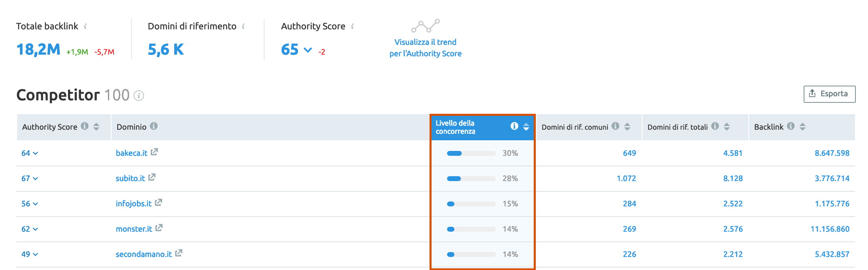Click the bakeca.it 30% competition bar
Image resolution: width=868 pixels, height=270 pixels.
pyautogui.click(x=471, y=153)
